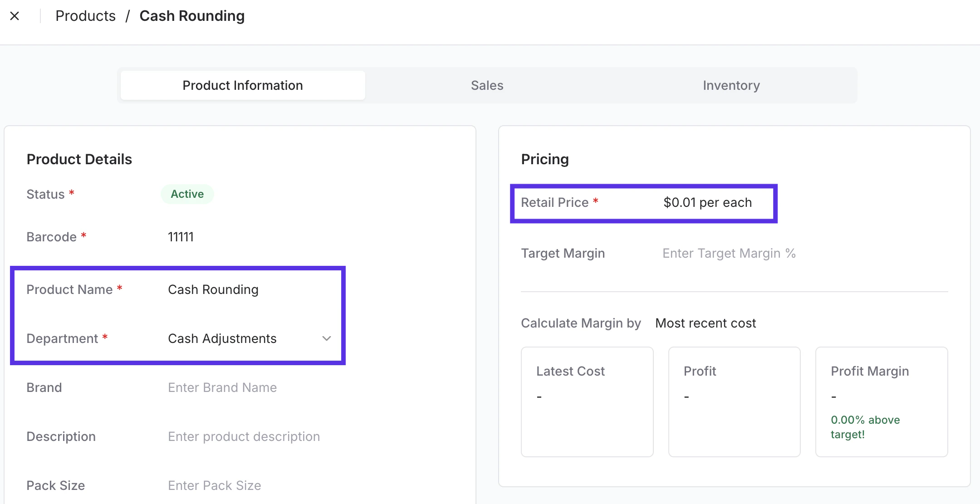Click the product description field
980x504 pixels.
tap(244, 436)
